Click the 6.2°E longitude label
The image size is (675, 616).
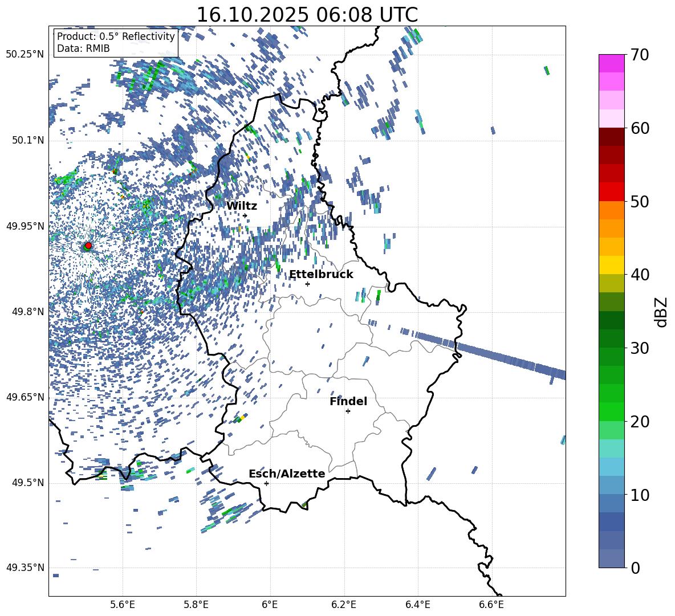[x=344, y=605]
